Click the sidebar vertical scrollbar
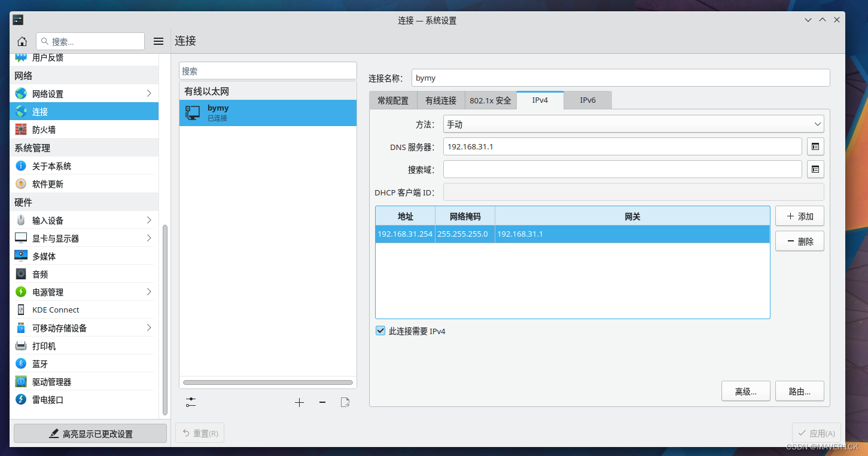Image resolution: width=868 pixels, height=456 pixels. 165,320
